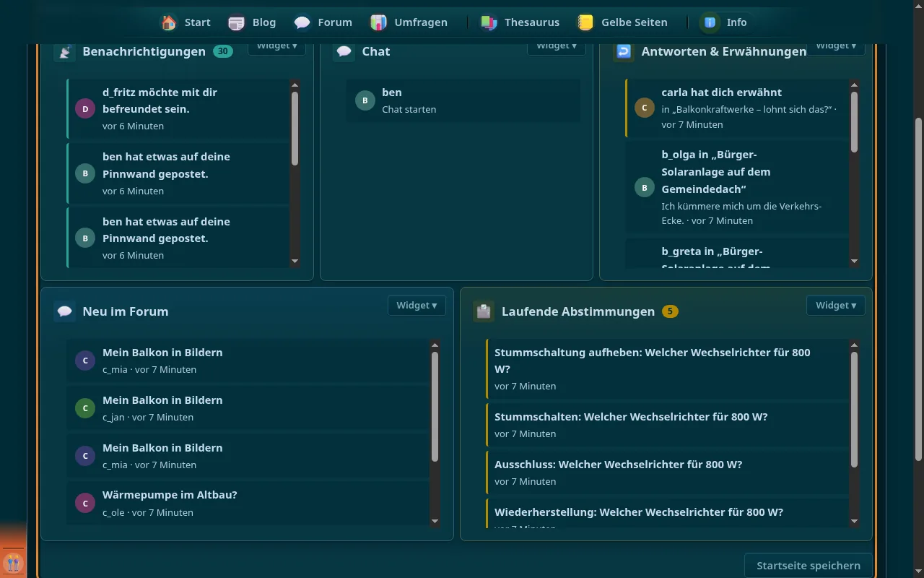
Task: Open the Umfragen menu item
Action: coord(409,22)
